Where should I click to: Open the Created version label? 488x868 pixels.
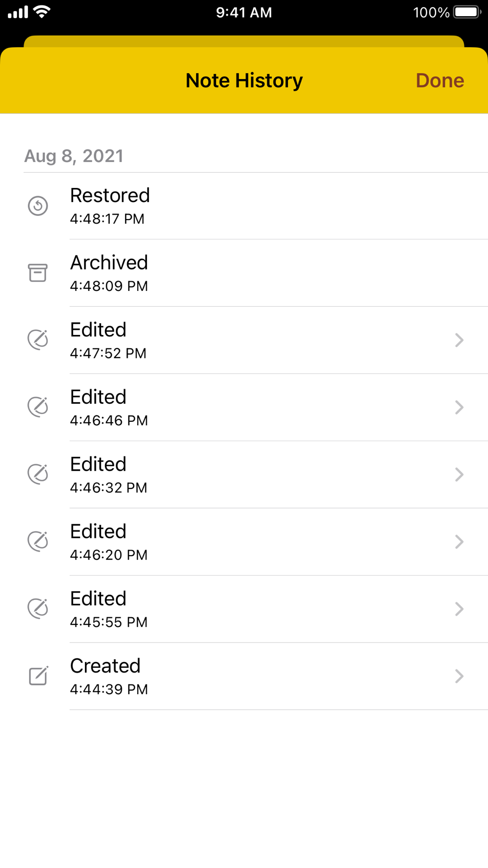[x=105, y=666]
